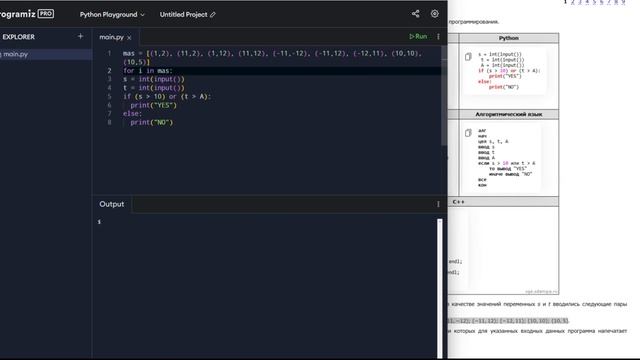Click the print("NO") line in editor
Image resolution: width=640 pixels, height=360 pixels.
[x=152, y=122]
